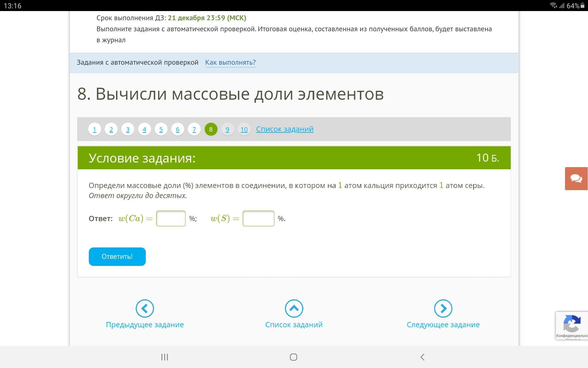Image resolution: width=588 pixels, height=368 pixels.
Task: Click the previous task arrow icon
Action: coord(145,308)
